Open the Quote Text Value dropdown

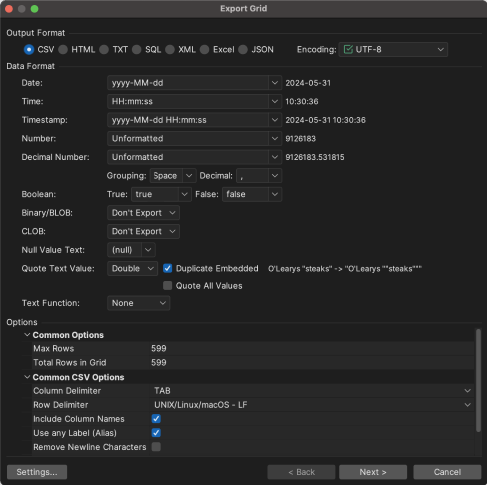click(x=132, y=269)
